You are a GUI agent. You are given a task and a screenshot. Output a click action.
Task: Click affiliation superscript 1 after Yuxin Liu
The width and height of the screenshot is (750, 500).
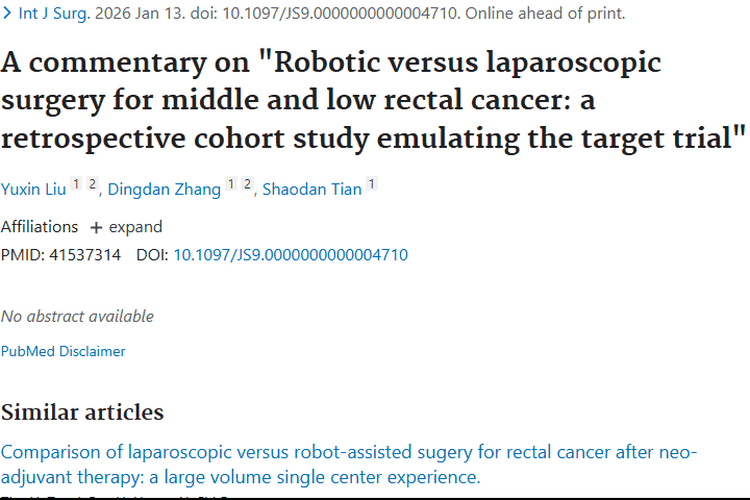pos(76,185)
